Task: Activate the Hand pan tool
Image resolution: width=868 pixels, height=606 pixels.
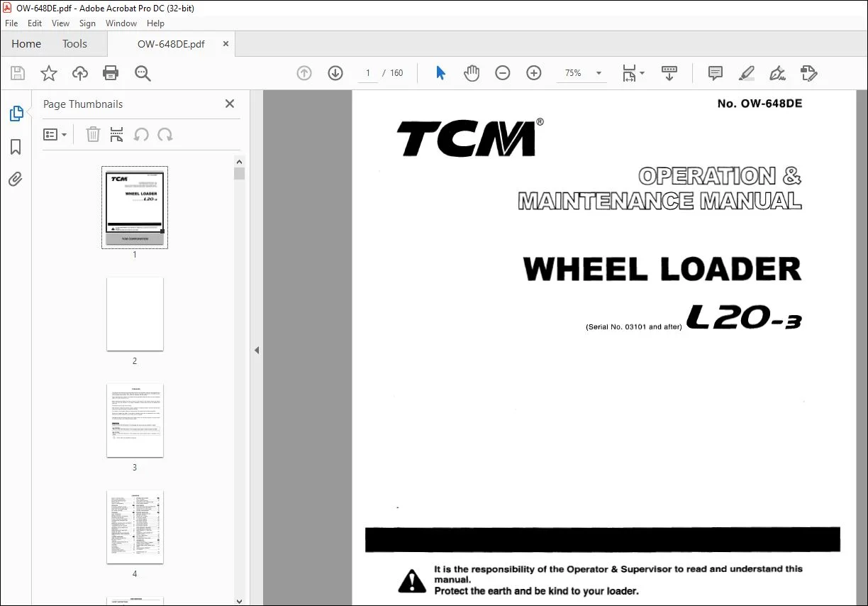Action: (x=472, y=73)
